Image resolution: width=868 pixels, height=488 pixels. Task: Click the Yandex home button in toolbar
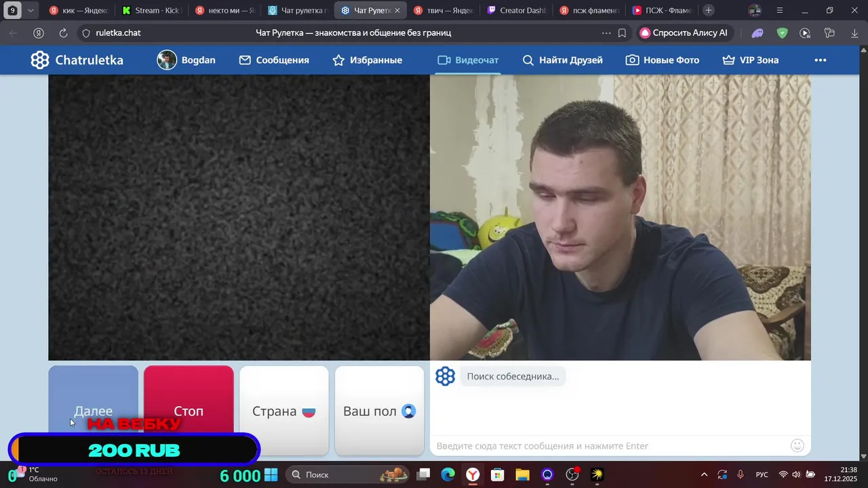pyautogui.click(x=39, y=33)
